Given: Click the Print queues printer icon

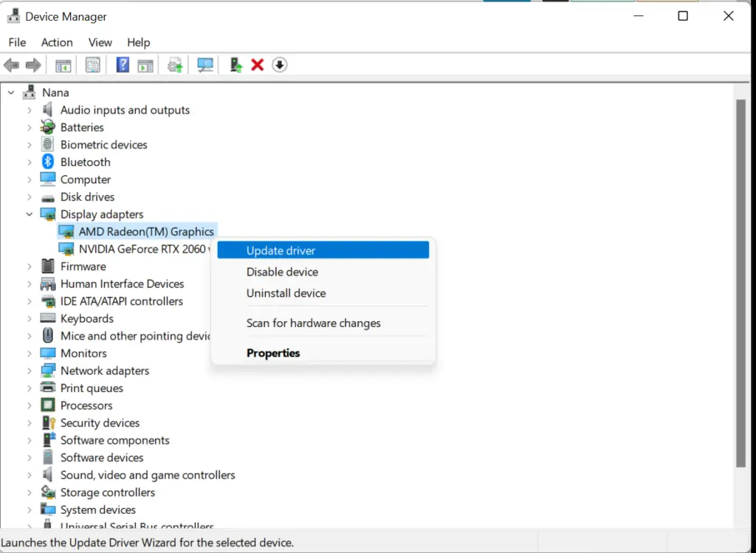Looking at the screenshot, I should point(48,387).
